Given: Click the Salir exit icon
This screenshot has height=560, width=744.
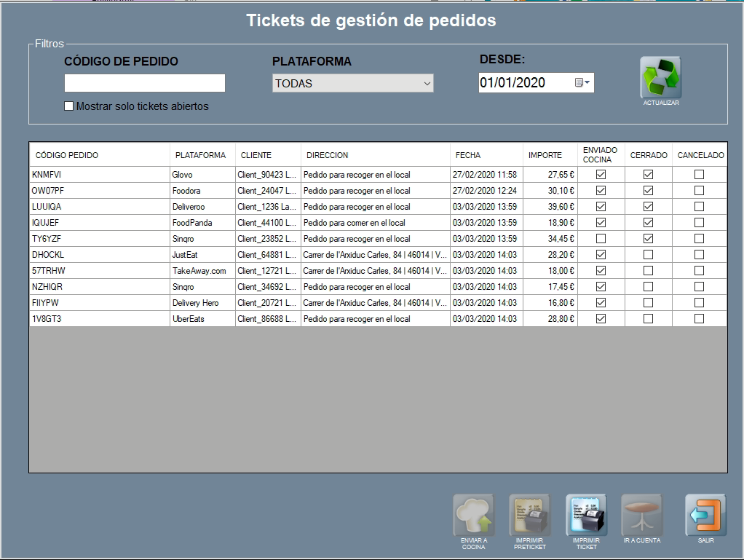Looking at the screenshot, I should pyautogui.click(x=705, y=515).
